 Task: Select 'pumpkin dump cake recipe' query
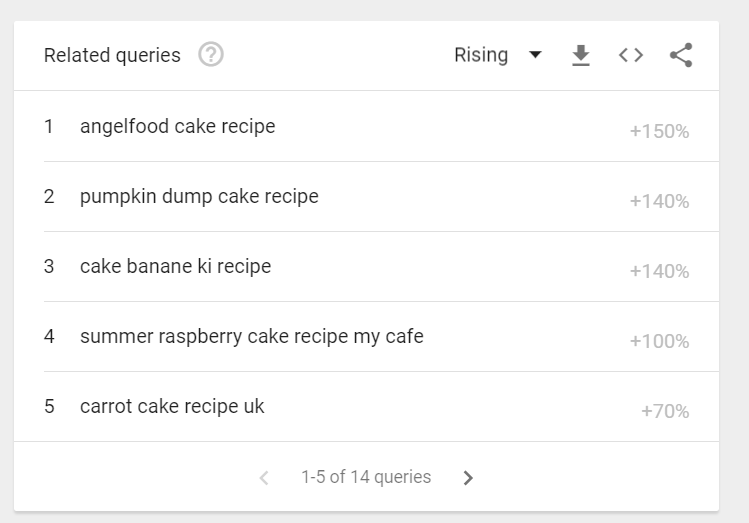(199, 196)
